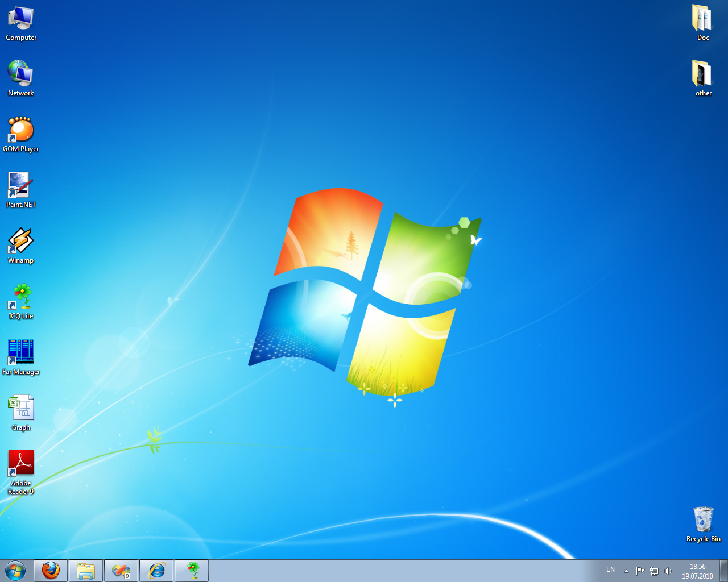Open Visual Studio from the taskbar
This screenshot has height=582, width=728.
121,571
